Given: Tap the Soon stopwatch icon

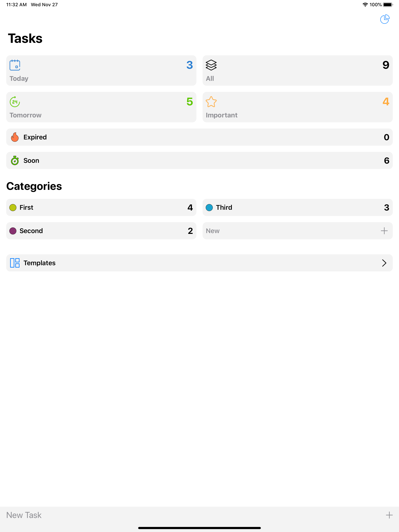Looking at the screenshot, I should point(15,160).
